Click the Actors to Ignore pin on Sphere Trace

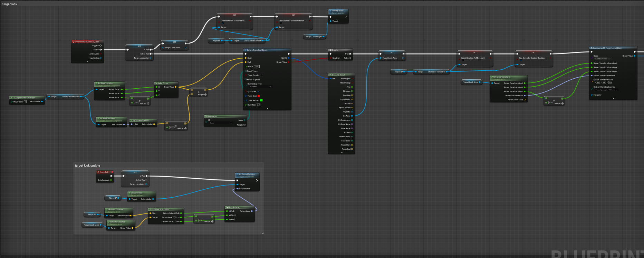(x=246, y=80)
